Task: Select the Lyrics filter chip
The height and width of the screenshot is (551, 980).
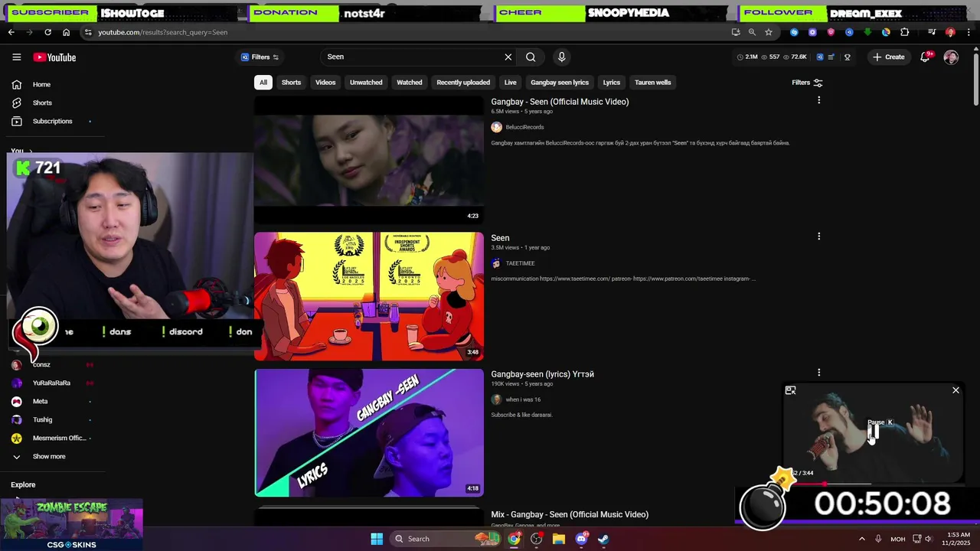Action: (x=611, y=83)
